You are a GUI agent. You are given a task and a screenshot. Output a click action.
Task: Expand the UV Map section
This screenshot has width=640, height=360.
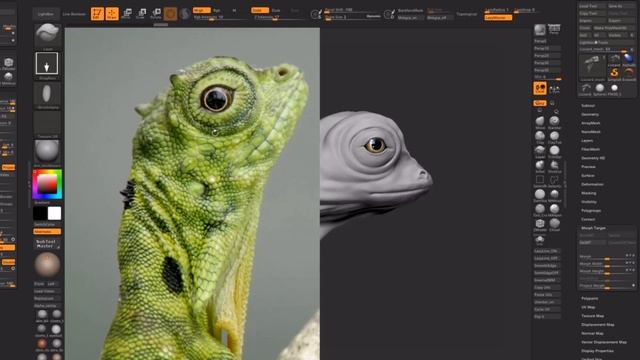pos(588,307)
